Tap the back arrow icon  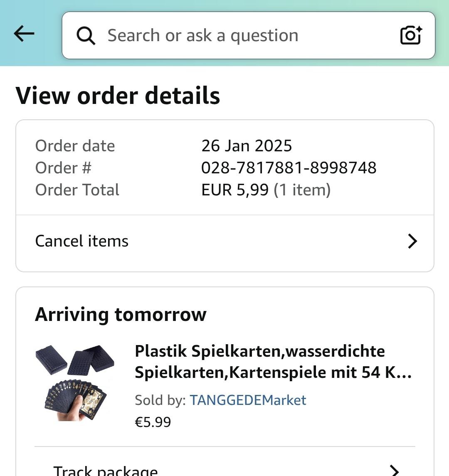[24, 34]
